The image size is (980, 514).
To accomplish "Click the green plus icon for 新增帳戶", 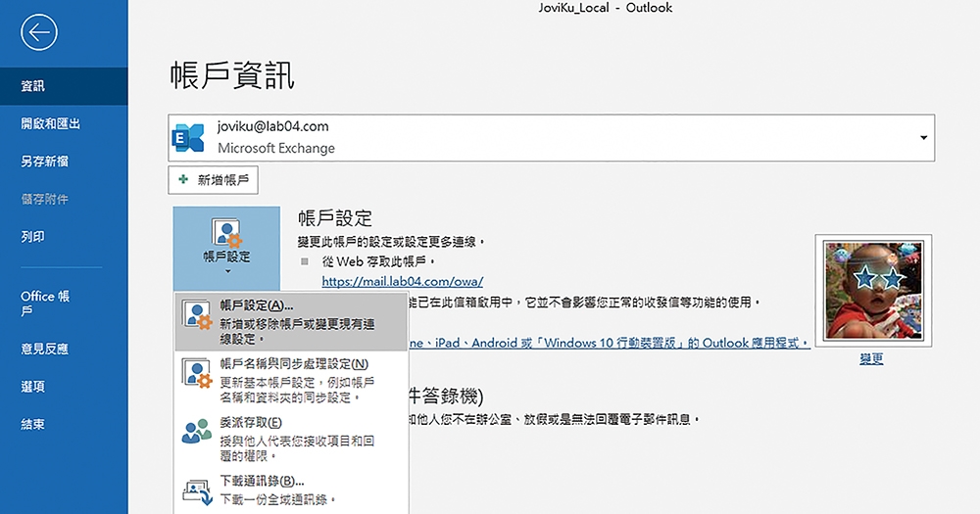I will point(184,180).
